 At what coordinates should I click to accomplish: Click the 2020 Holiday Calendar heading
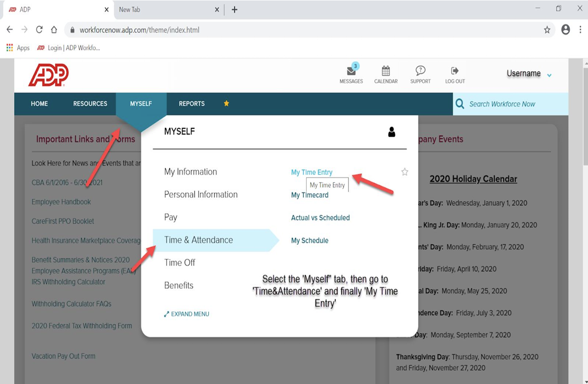point(473,179)
